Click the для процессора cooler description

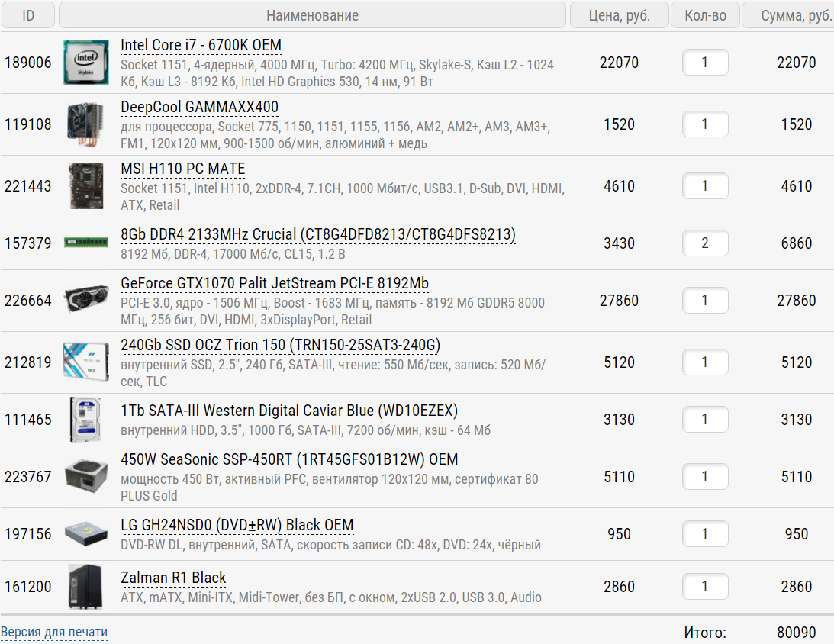coord(336,135)
